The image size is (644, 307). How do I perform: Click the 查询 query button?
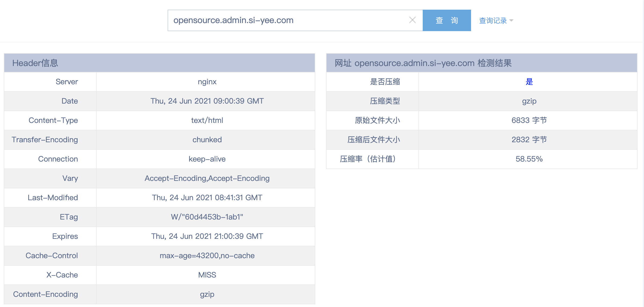click(447, 20)
